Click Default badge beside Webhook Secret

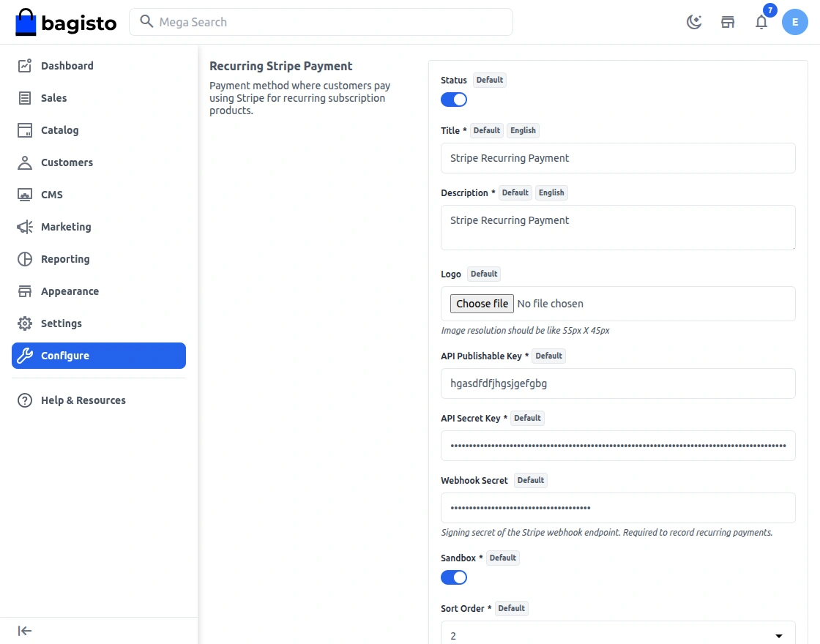530,480
